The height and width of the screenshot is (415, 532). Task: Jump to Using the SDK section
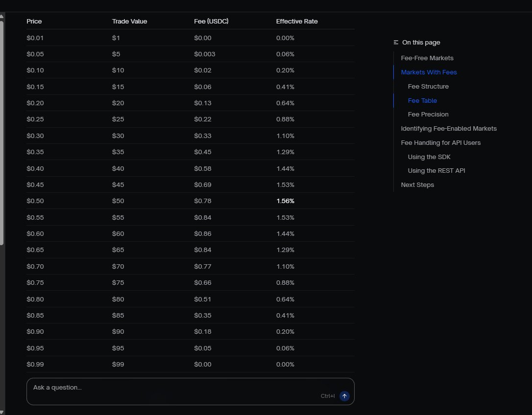429,157
